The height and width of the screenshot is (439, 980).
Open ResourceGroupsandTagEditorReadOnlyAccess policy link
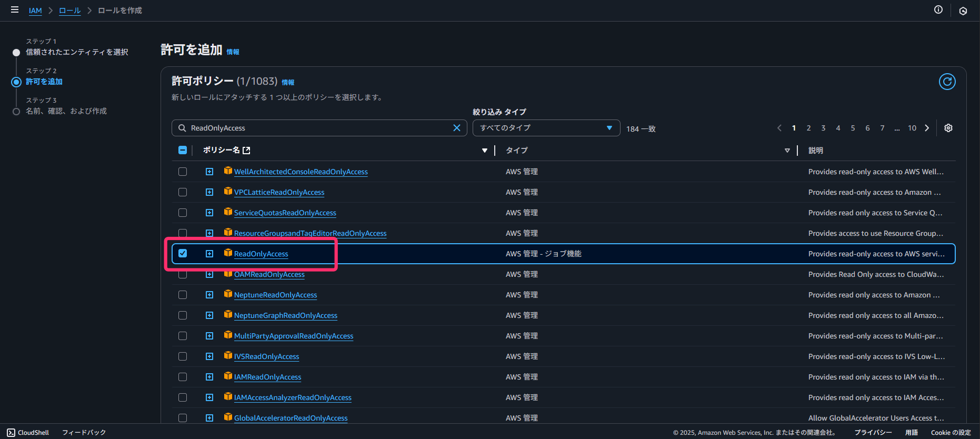310,233
